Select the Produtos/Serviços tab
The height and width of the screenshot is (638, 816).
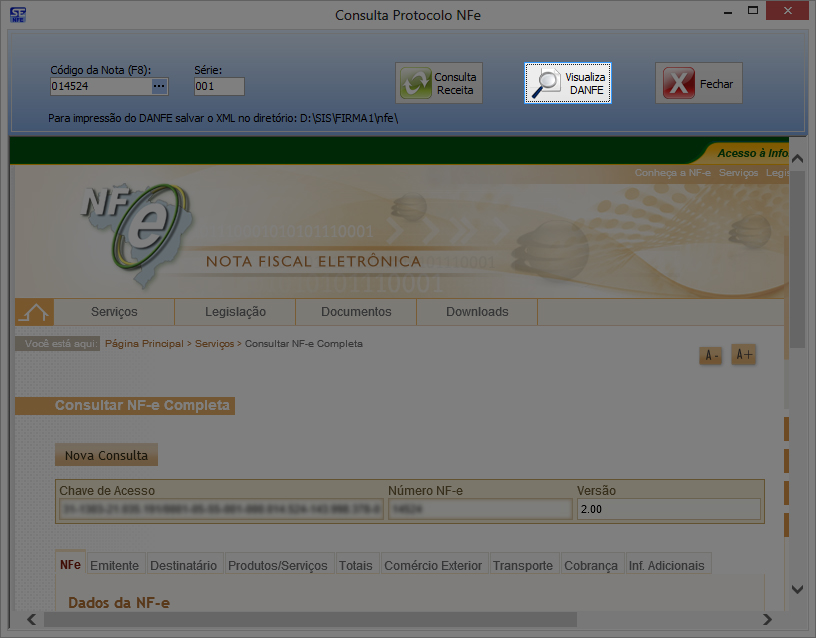[x=277, y=565]
